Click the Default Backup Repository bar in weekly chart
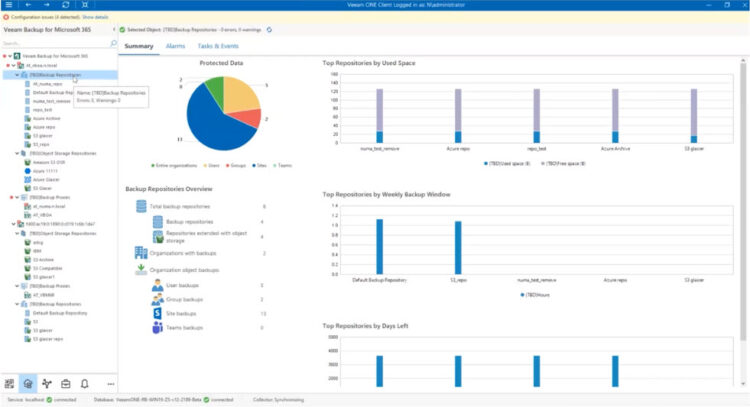Screen dimensions: 750x407 [x=380, y=247]
